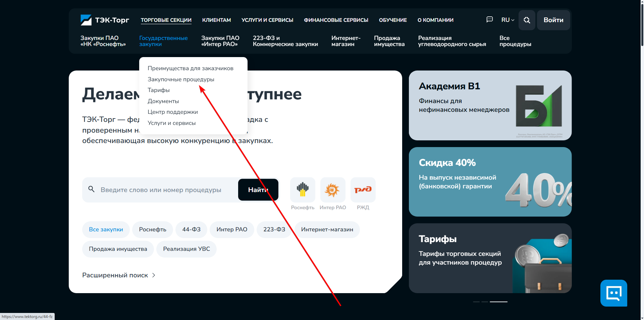
Task: Select the Интер РАО filter chip
Action: (x=232, y=230)
